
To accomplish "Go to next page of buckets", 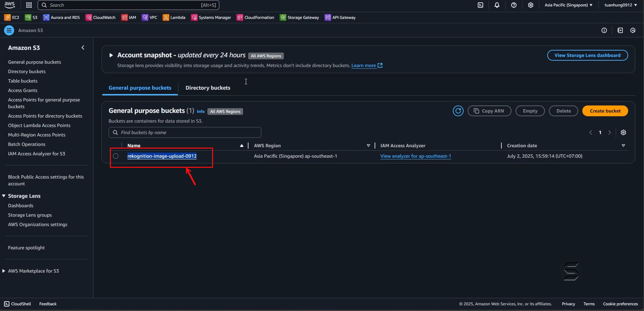I will click(x=610, y=132).
